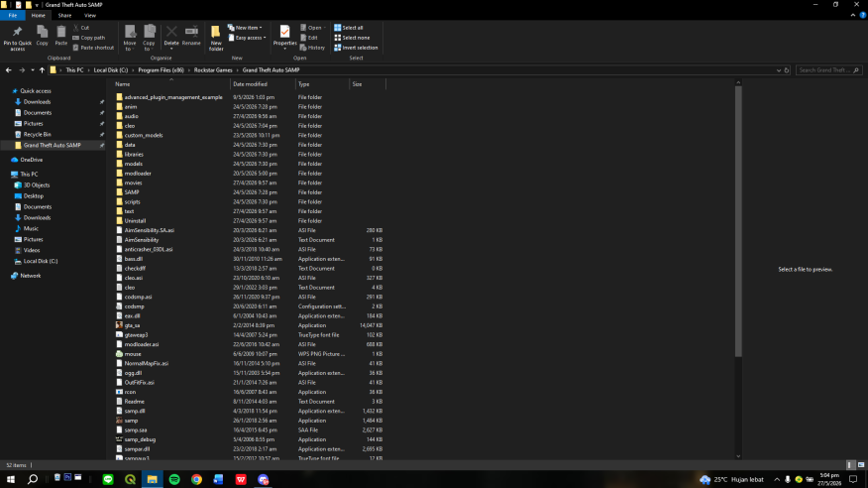Open taskbar search magnifier
The image size is (868, 488).
pyautogui.click(x=33, y=479)
